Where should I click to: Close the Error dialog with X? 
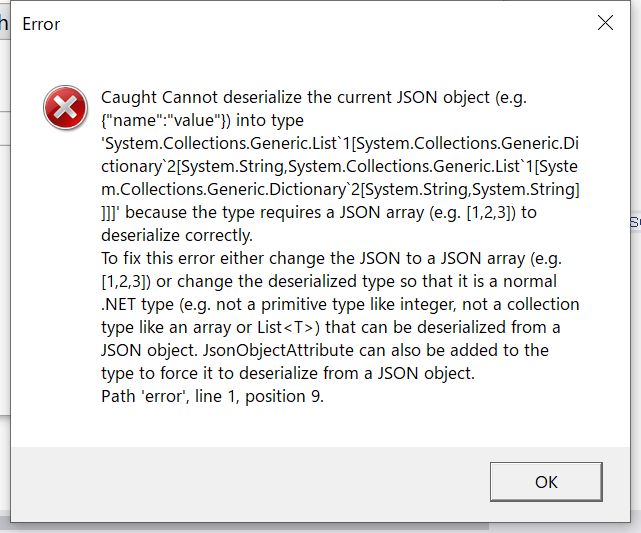pyautogui.click(x=605, y=24)
